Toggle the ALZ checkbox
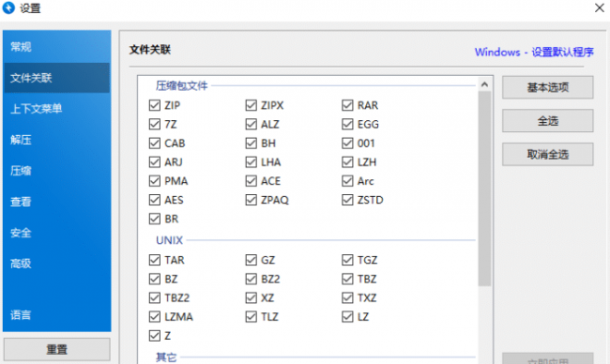The height and width of the screenshot is (364, 610). pos(251,124)
